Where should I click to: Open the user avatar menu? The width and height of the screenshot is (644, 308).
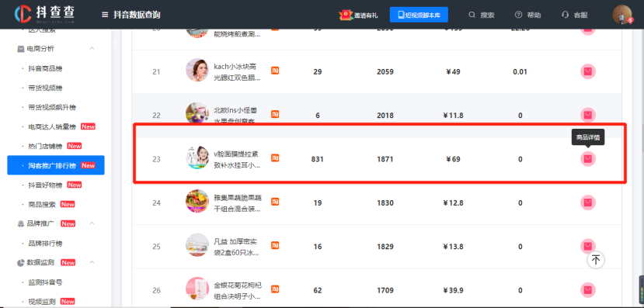622,16
